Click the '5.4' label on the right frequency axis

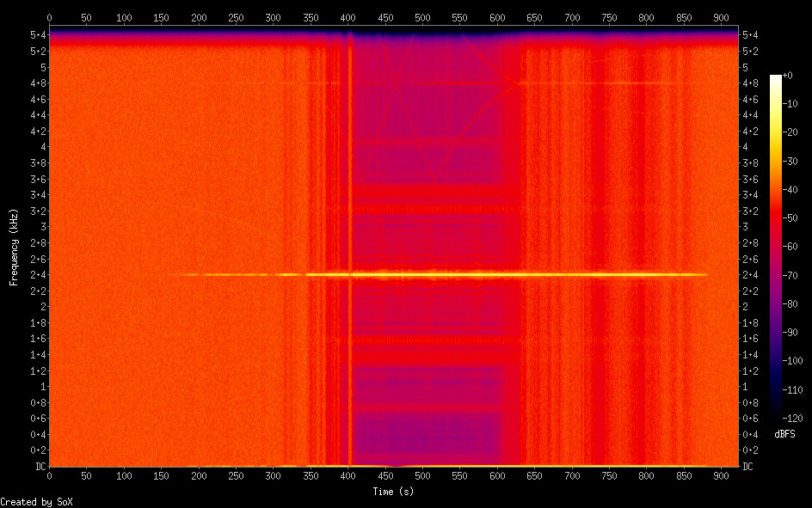click(749, 34)
